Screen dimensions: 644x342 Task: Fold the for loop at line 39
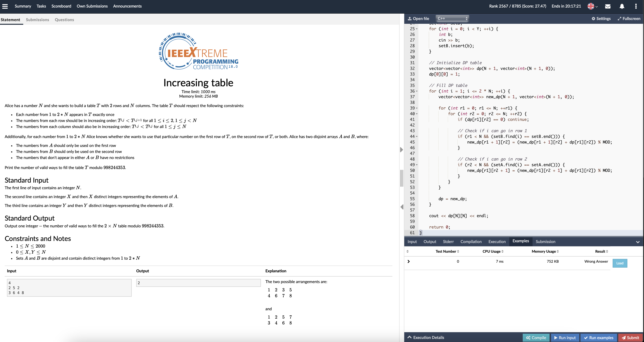click(x=417, y=108)
